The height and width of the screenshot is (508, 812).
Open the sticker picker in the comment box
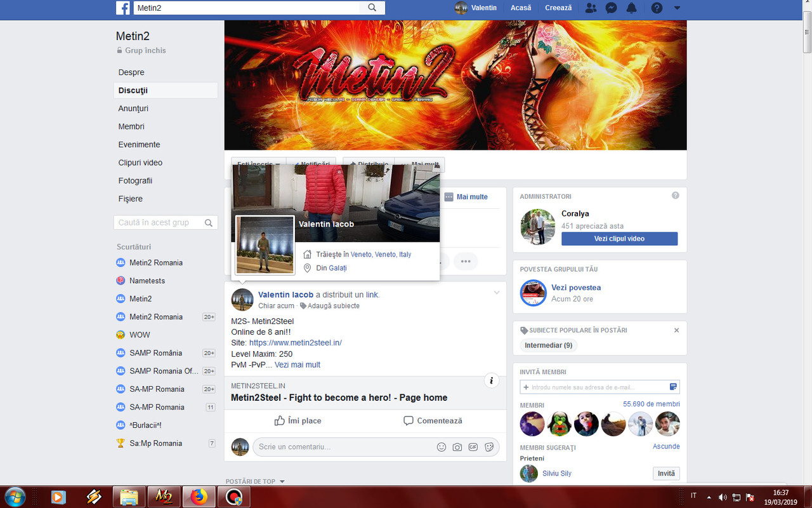(x=489, y=447)
